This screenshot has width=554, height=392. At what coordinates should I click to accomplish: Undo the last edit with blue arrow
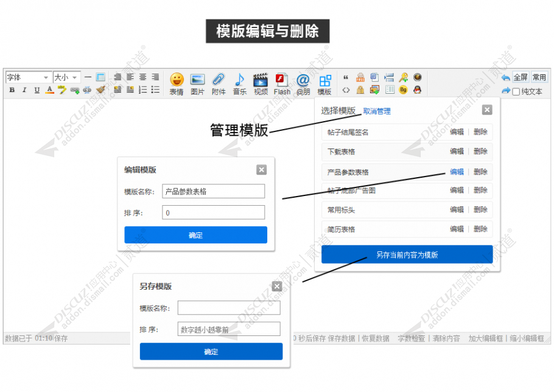pos(505,77)
